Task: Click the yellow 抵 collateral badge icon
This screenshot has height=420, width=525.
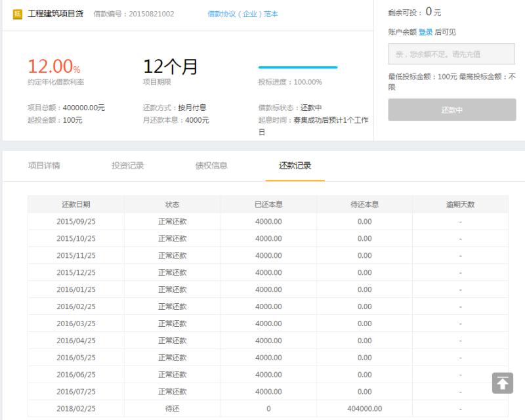Action: 18,14
